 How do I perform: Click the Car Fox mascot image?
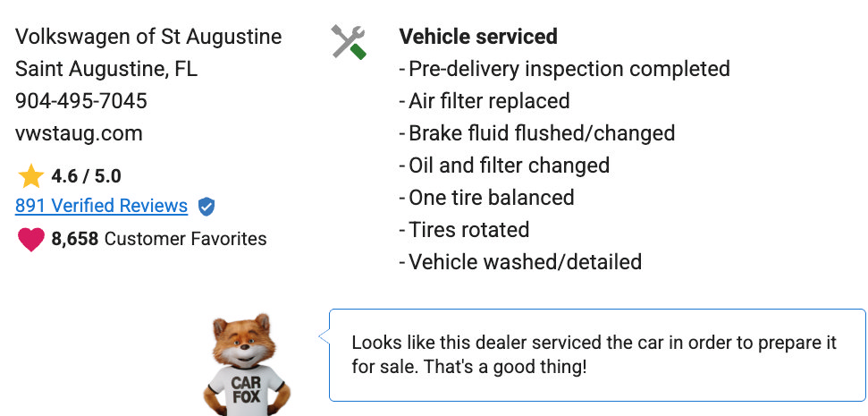click(x=247, y=364)
